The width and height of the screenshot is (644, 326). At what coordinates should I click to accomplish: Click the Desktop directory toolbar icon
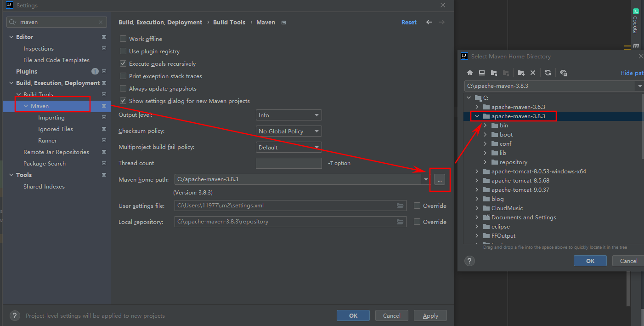[481, 73]
